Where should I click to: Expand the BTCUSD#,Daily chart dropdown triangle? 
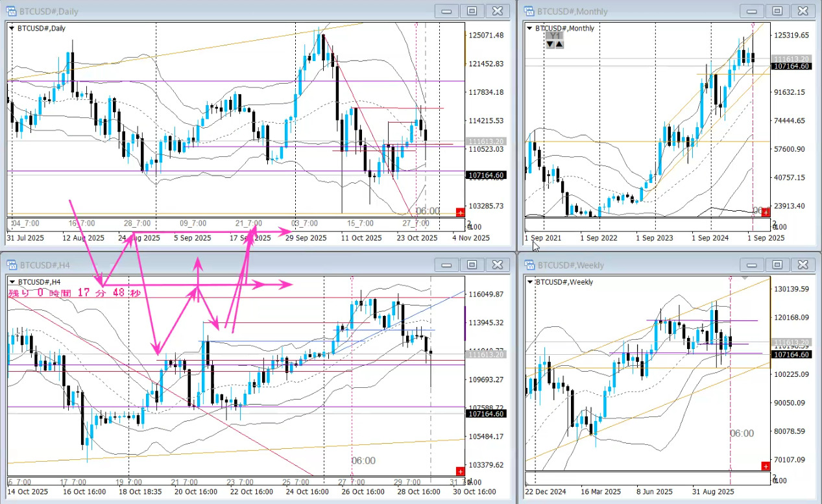pos(12,29)
